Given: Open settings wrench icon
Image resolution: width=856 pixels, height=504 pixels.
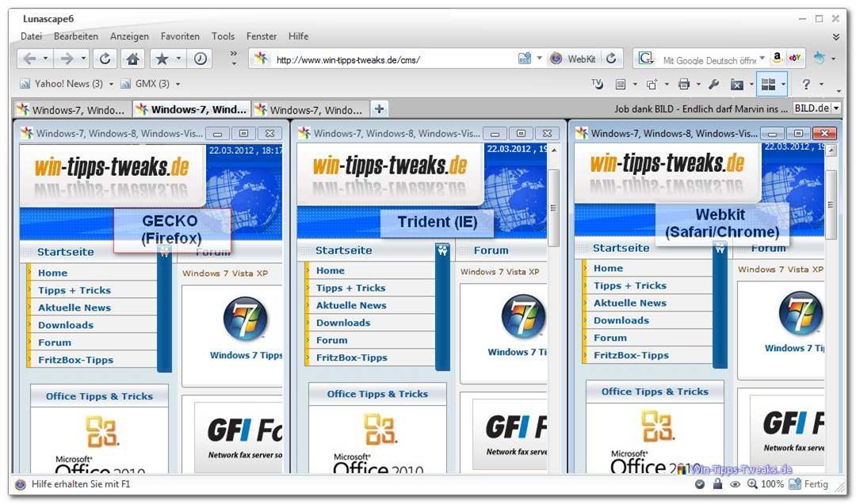Looking at the screenshot, I should tap(713, 84).
